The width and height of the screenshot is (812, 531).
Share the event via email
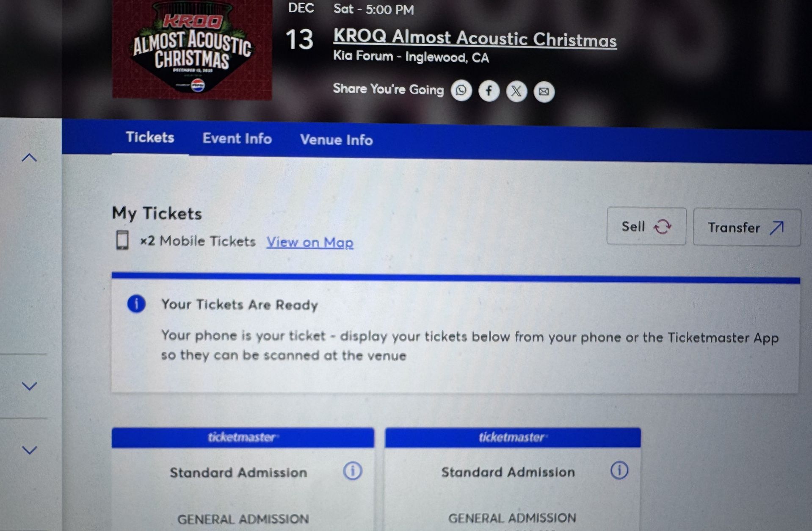544,91
